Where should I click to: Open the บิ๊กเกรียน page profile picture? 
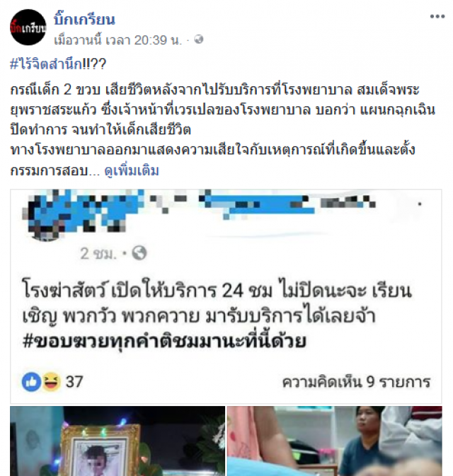(28, 28)
